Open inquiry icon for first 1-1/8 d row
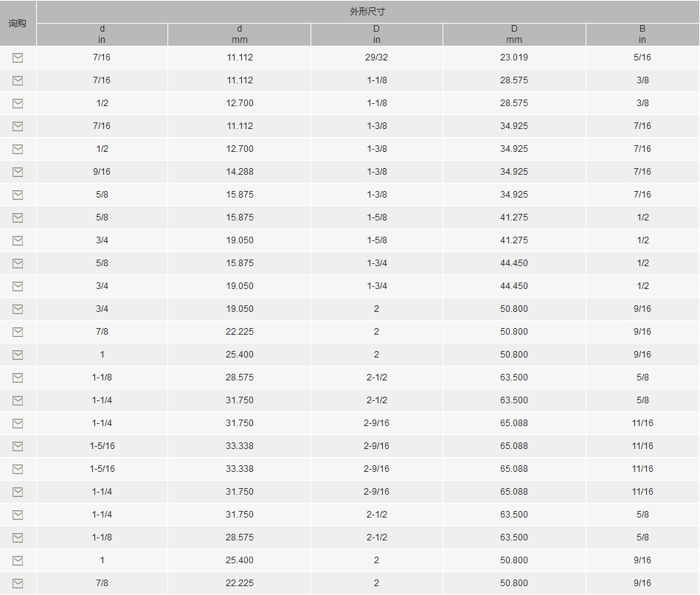 coord(18,377)
